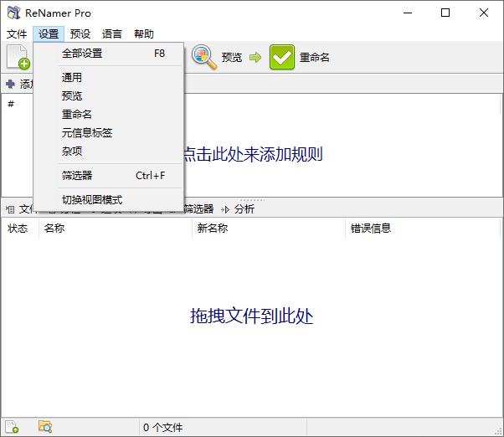Click the 0 个文件 status bar text
This screenshot has width=504, height=437.
[162, 427]
